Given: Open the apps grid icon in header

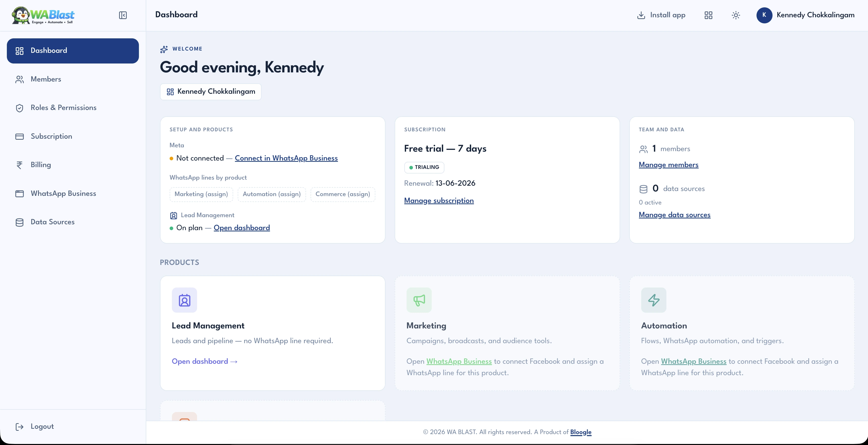Looking at the screenshot, I should [x=708, y=15].
